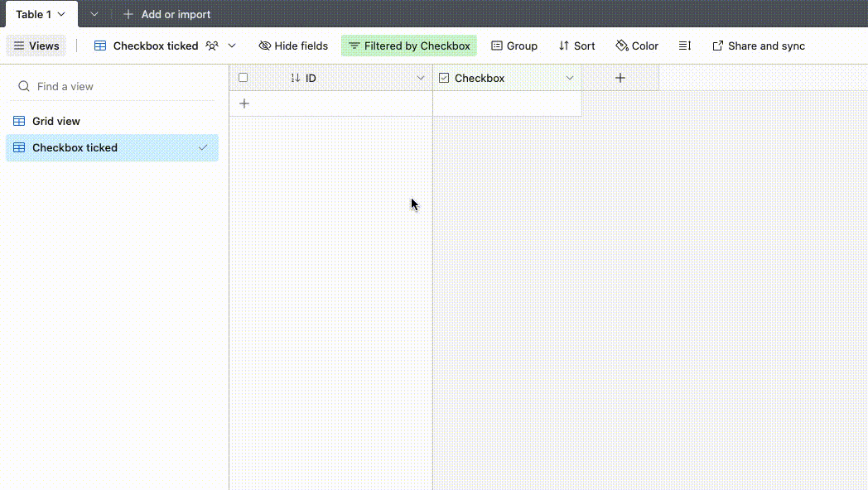Tick the select-all rows checkbox
The height and width of the screenshot is (490, 868).
pos(243,78)
